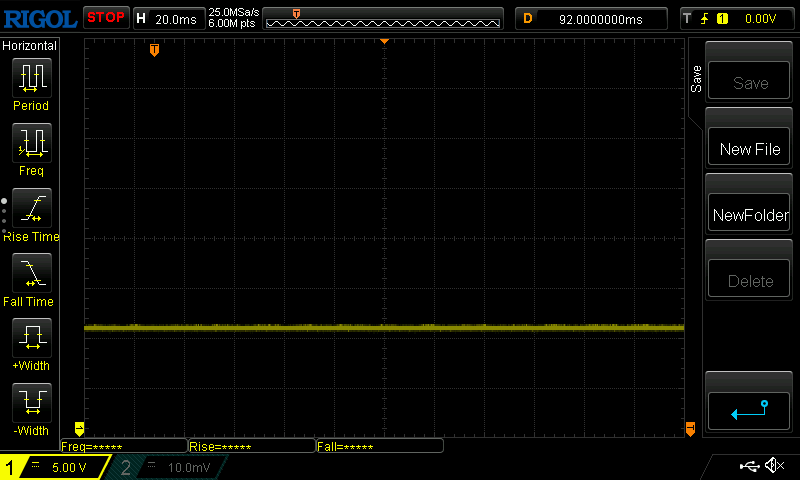Screen dimensions: 800x480
Task: Click the orange trigger marker in memory bar
Action: point(296,13)
